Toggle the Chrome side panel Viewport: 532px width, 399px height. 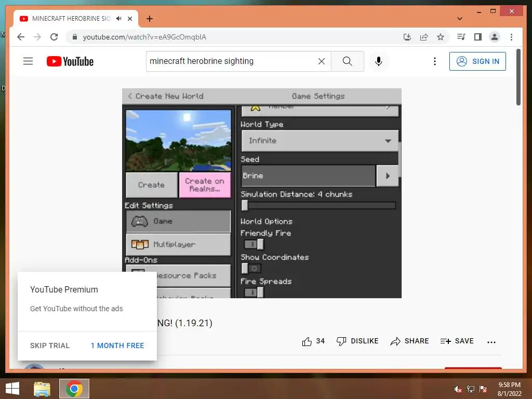click(x=478, y=37)
